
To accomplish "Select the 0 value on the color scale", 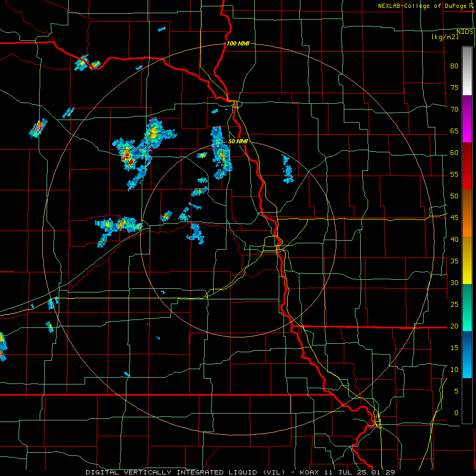I will tap(456, 413).
